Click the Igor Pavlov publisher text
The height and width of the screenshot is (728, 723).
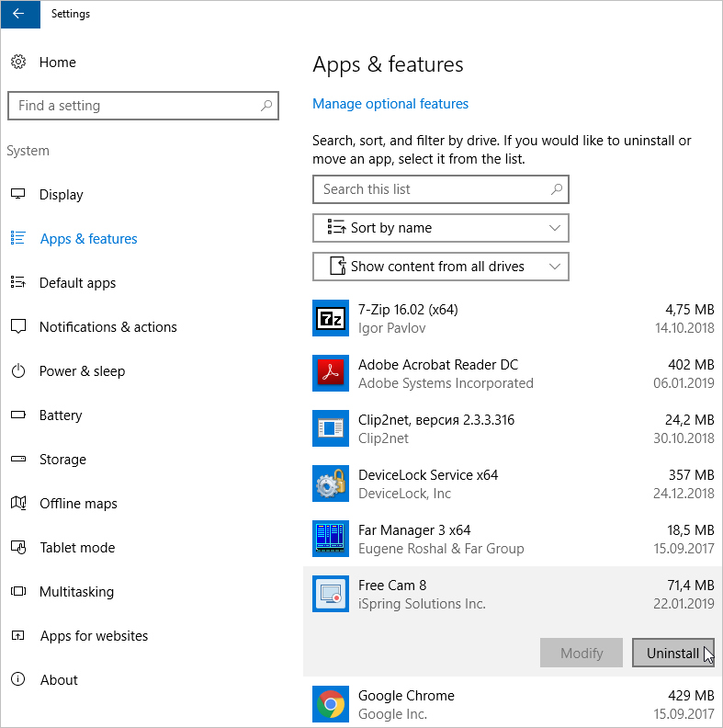[391, 328]
